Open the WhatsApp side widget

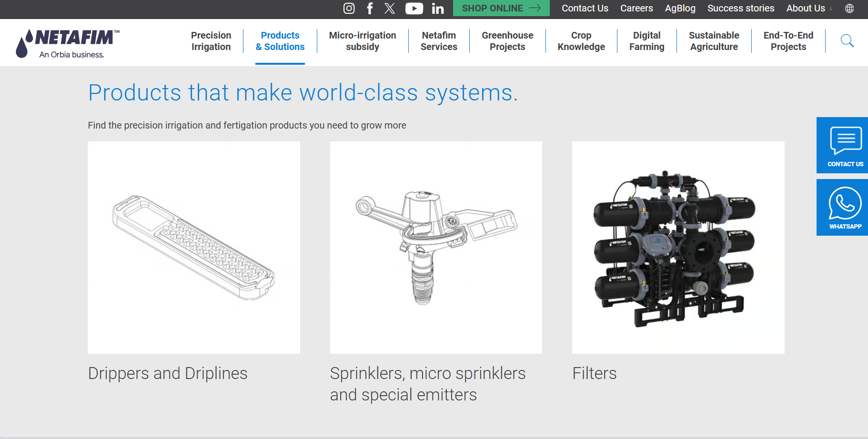pos(842,208)
